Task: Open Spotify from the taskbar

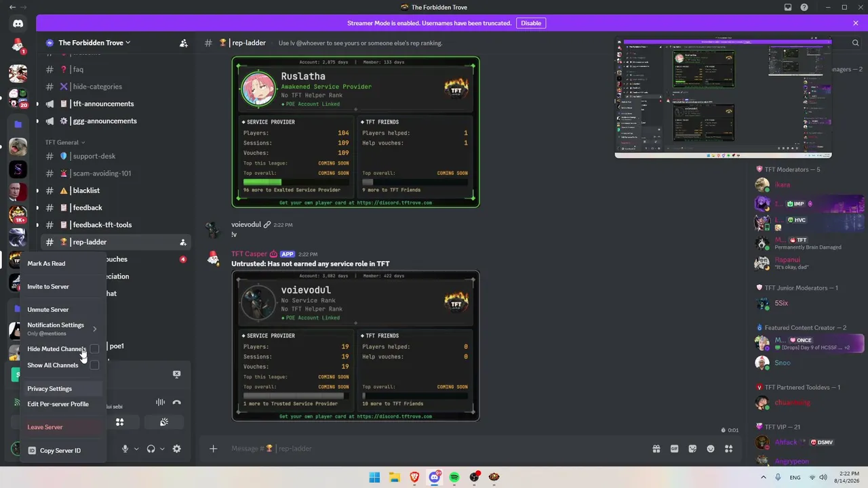Action: pyautogui.click(x=454, y=477)
